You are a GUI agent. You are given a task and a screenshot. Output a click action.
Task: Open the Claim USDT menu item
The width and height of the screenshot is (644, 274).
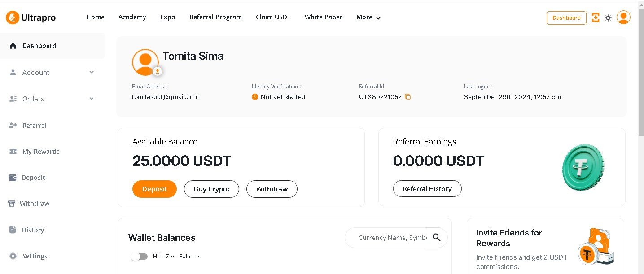[273, 17]
